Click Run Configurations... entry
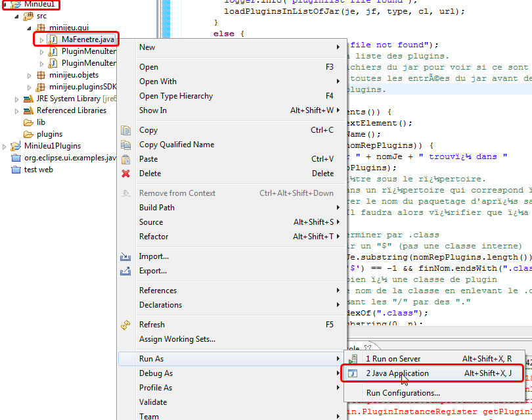The height and width of the screenshot is (420, 532). click(403, 393)
